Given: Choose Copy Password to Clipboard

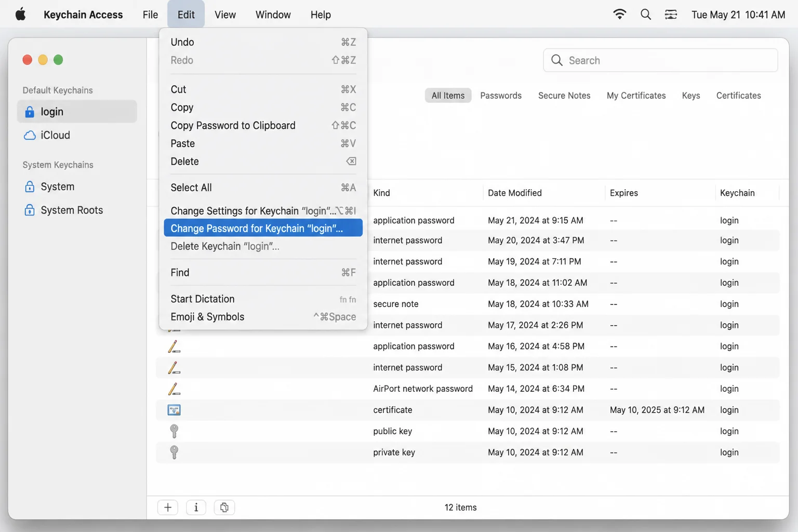Looking at the screenshot, I should point(263,125).
